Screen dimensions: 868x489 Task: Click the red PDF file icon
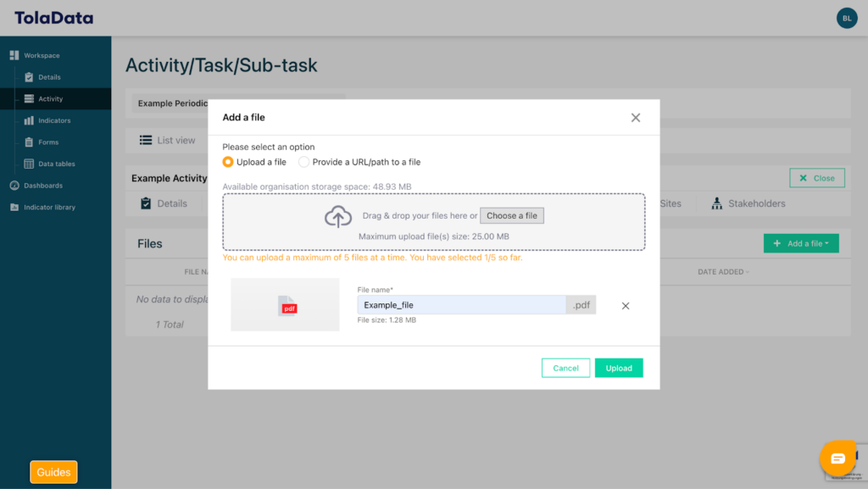[288, 306]
